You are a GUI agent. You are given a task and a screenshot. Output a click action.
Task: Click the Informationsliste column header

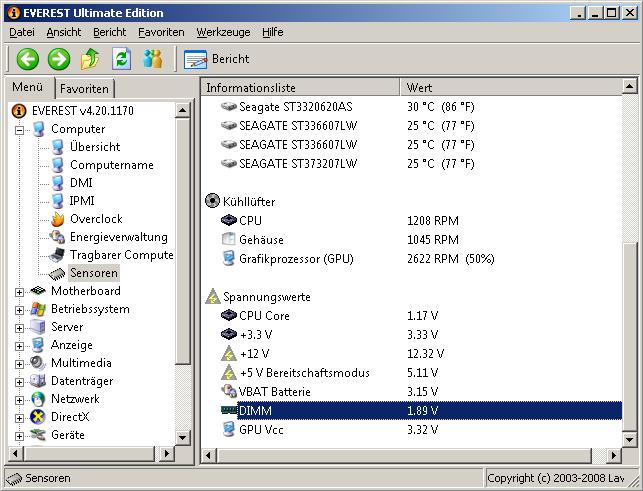coord(300,87)
